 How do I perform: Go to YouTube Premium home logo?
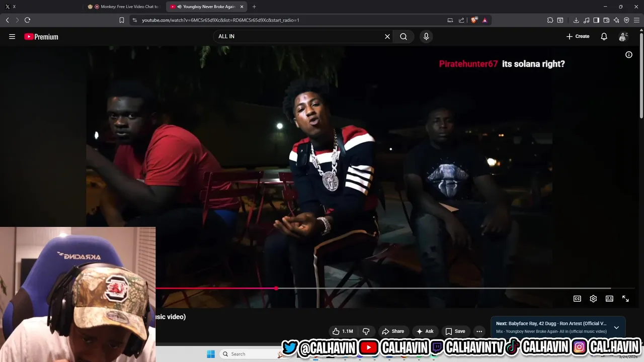coord(41,37)
